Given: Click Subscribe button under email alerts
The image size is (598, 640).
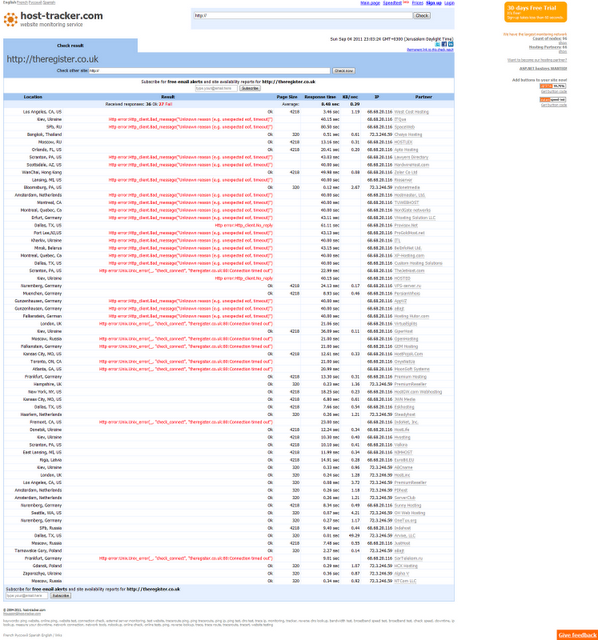Looking at the screenshot, I should click(x=250, y=88).
